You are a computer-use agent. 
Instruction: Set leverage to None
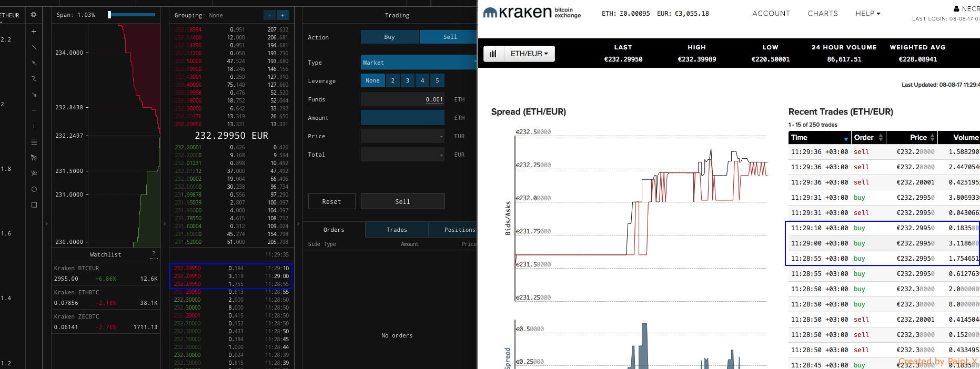[372, 80]
